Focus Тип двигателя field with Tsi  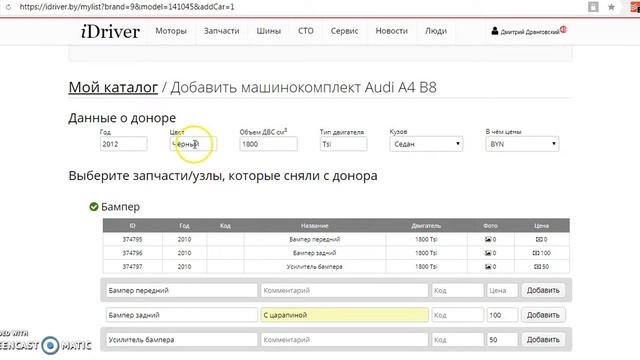coord(343,144)
